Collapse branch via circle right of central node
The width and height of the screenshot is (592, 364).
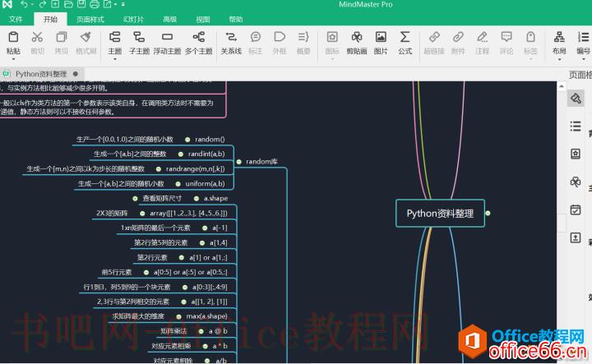(x=488, y=214)
